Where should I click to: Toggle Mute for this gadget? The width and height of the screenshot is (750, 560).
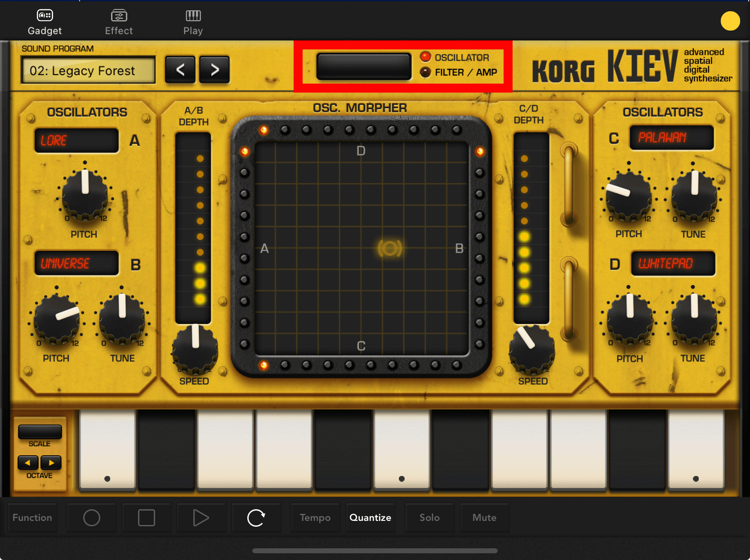pyautogui.click(x=485, y=518)
